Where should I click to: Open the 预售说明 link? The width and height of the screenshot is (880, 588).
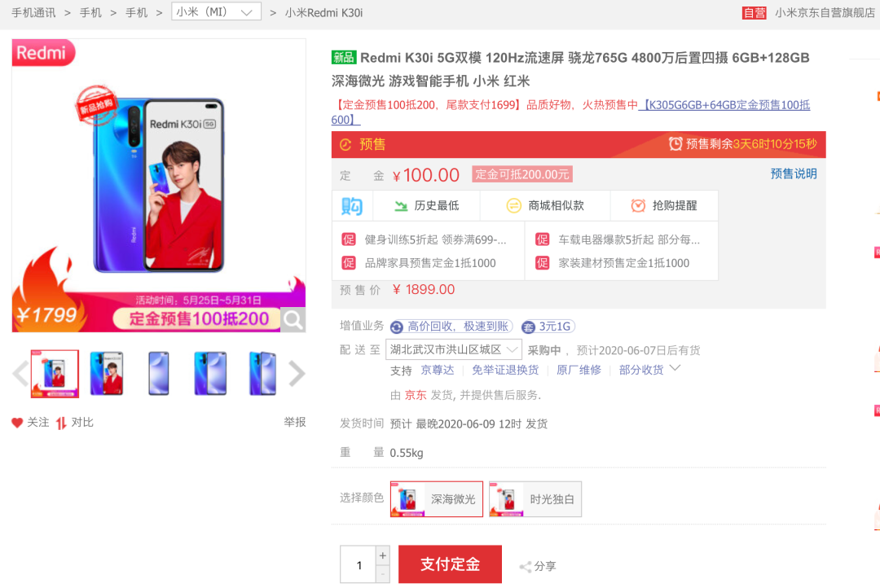pyautogui.click(x=794, y=173)
